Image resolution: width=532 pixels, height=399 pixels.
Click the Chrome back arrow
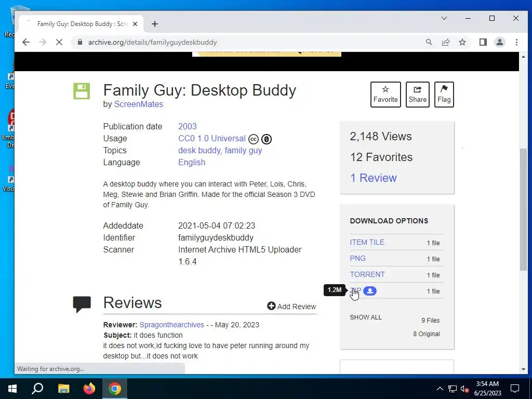click(26, 42)
